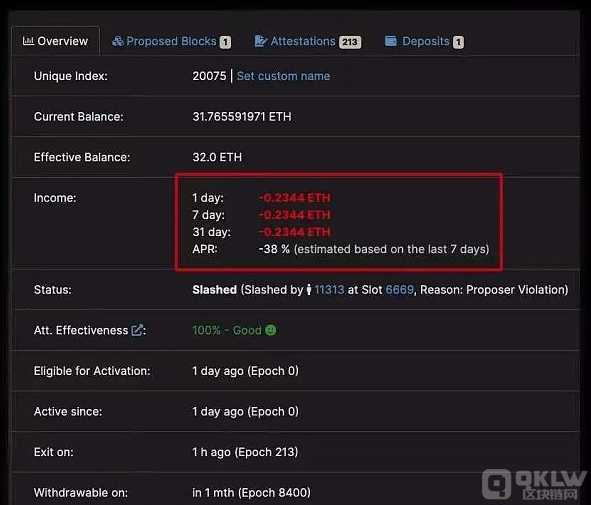The height and width of the screenshot is (505, 591).
Task: Click the 1 day income value
Action: pyautogui.click(x=295, y=197)
